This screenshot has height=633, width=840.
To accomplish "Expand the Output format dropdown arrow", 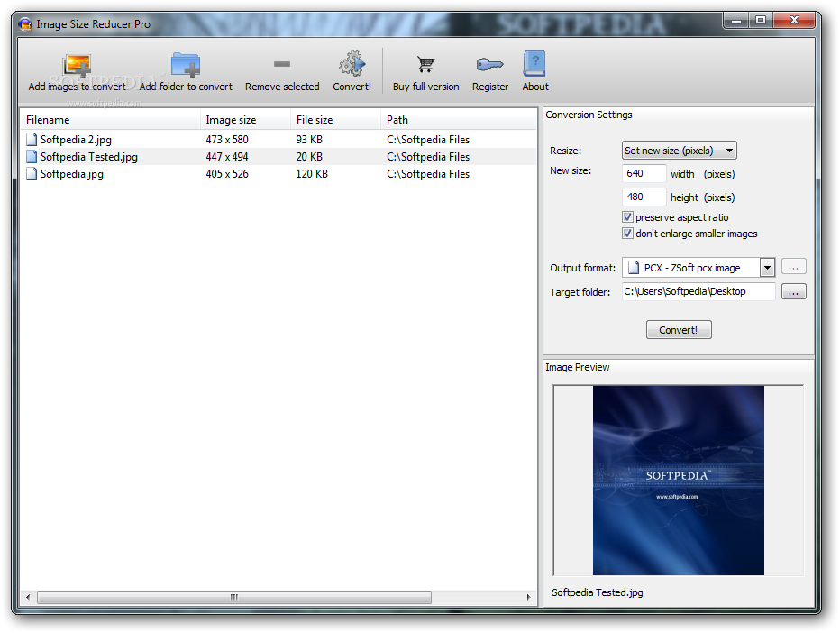I will tap(768, 267).
